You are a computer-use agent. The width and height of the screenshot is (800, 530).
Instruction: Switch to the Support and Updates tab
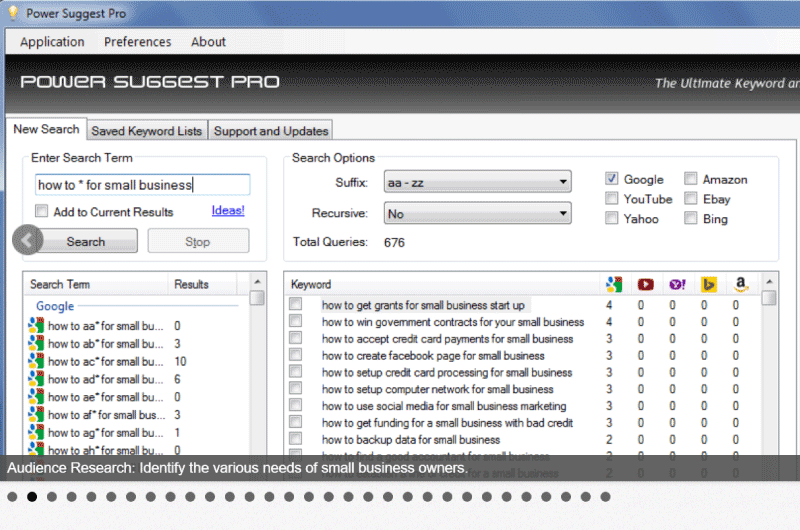tap(271, 131)
